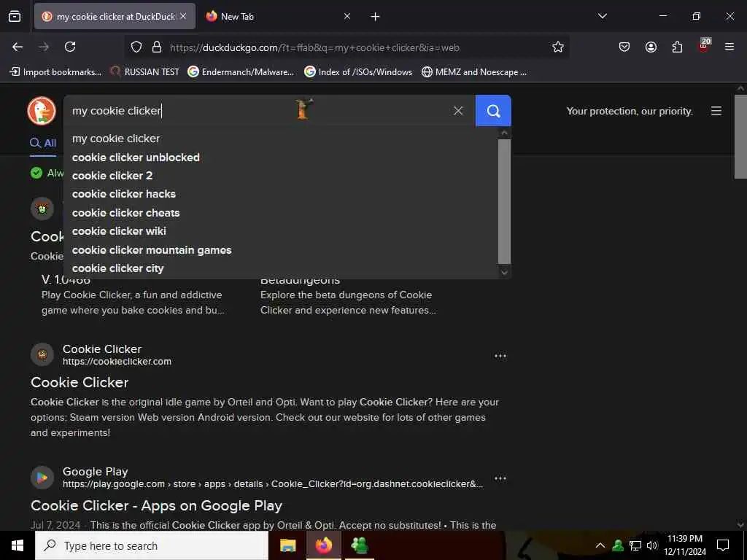
Task: Open notification center icon
Action: pyautogui.click(x=723, y=545)
